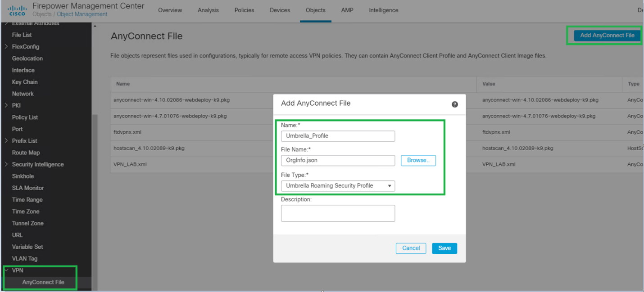
Task: Click the Object Management breadcrumb link
Action: [82, 14]
